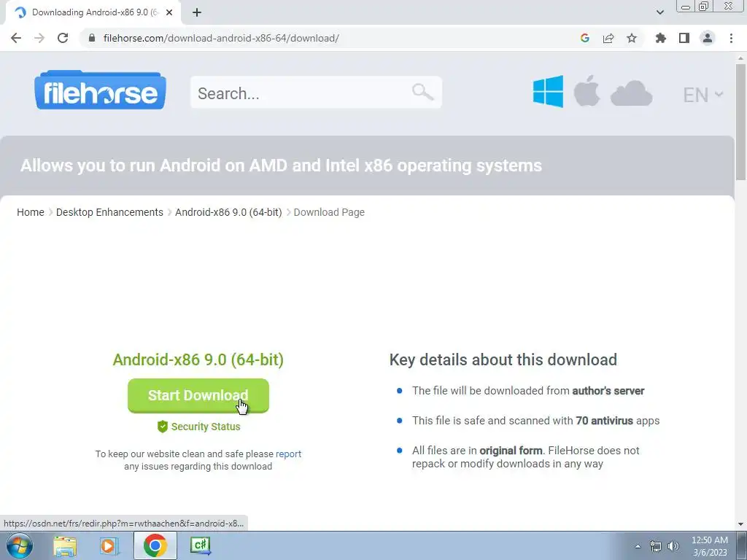Open Desktop Enhancements breadcrumb
Viewport: 747px width, 560px height.
[109, 212]
